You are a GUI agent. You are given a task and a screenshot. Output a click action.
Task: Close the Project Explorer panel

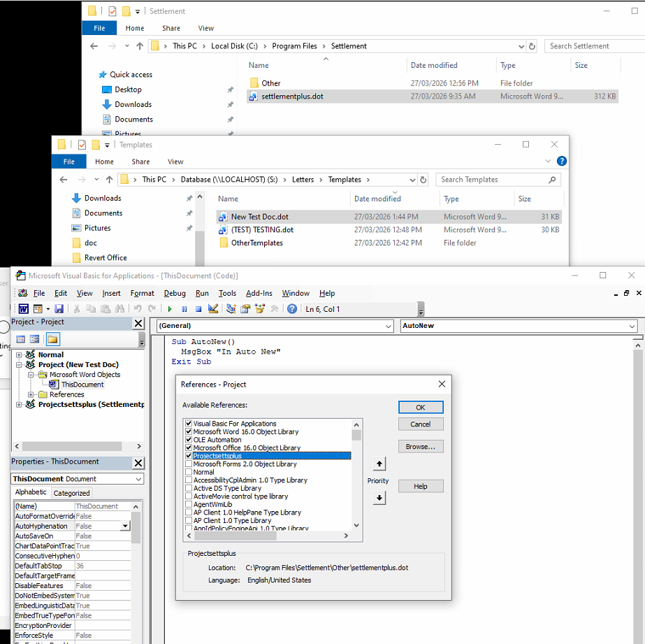(x=138, y=324)
